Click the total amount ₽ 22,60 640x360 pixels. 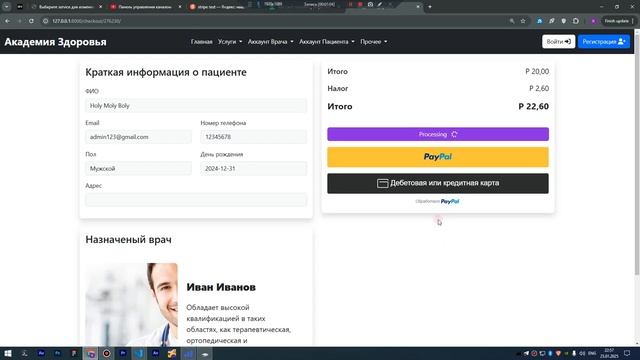(533, 107)
